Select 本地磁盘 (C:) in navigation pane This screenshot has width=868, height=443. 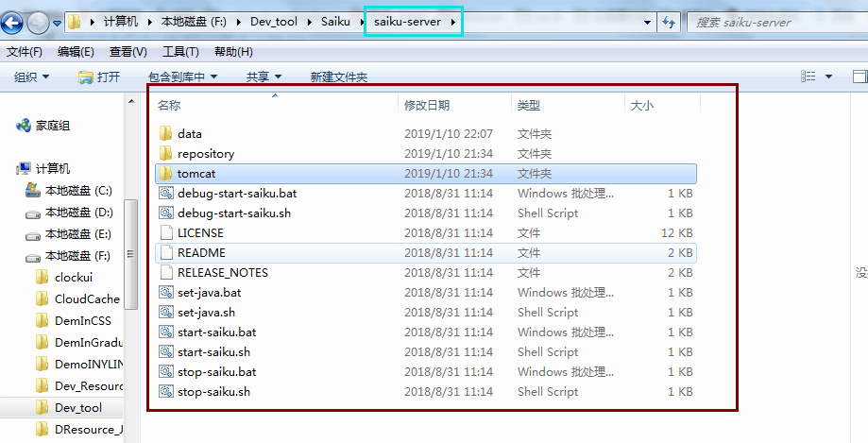78,191
